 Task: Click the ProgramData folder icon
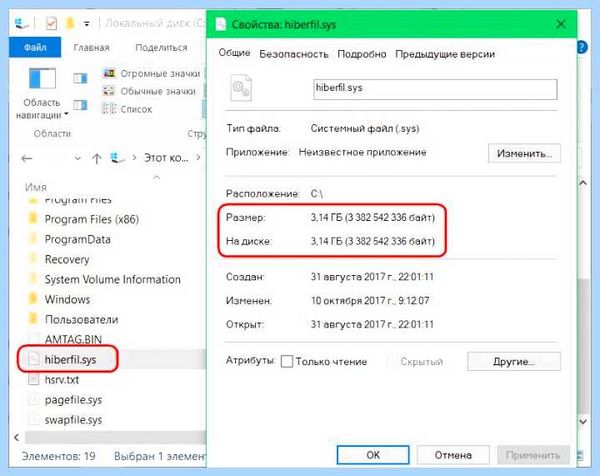click(33, 239)
